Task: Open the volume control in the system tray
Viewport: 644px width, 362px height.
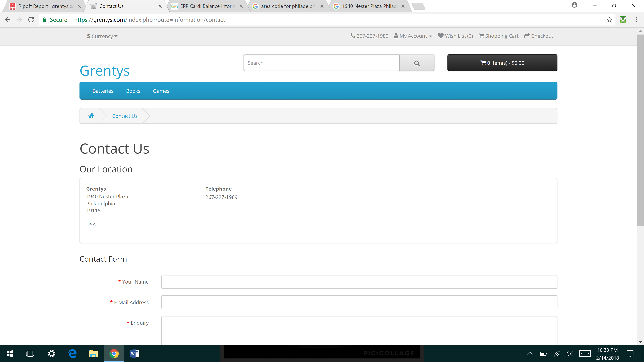Action: [570, 353]
